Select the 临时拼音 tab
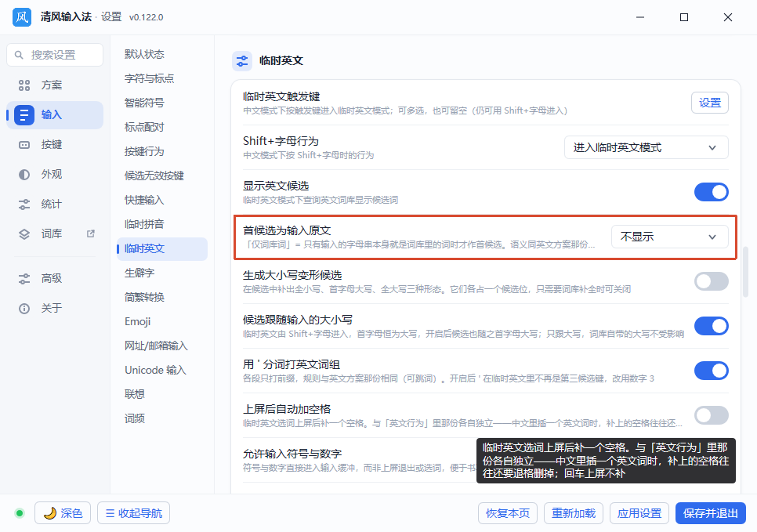Screen dimensions: 757x532 [162, 224]
